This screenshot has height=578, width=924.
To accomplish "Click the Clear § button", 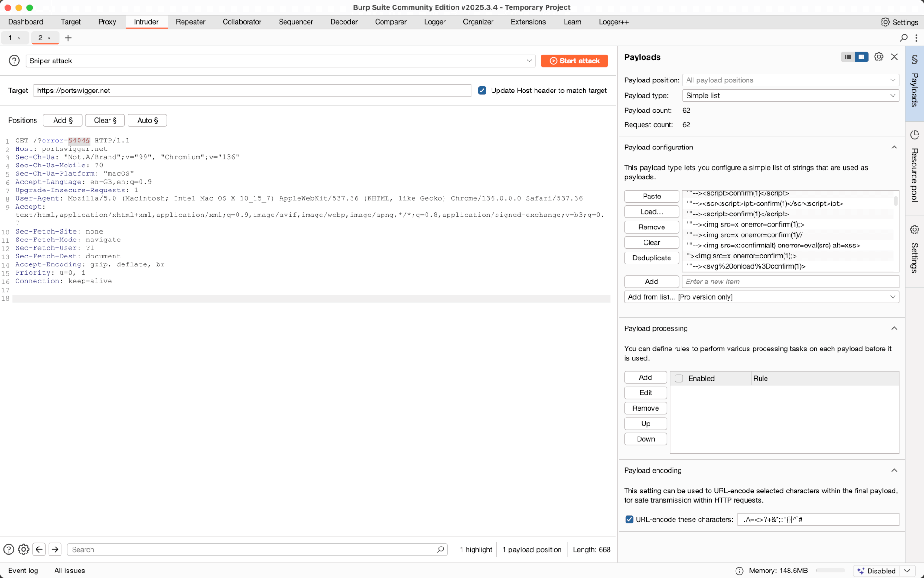I will pos(105,120).
